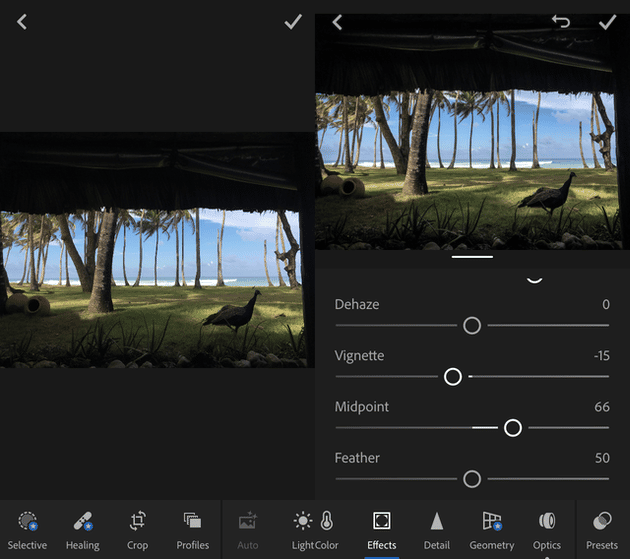Open the Presets panel
Image resolution: width=630 pixels, height=559 pixels.
pos(602,530)
